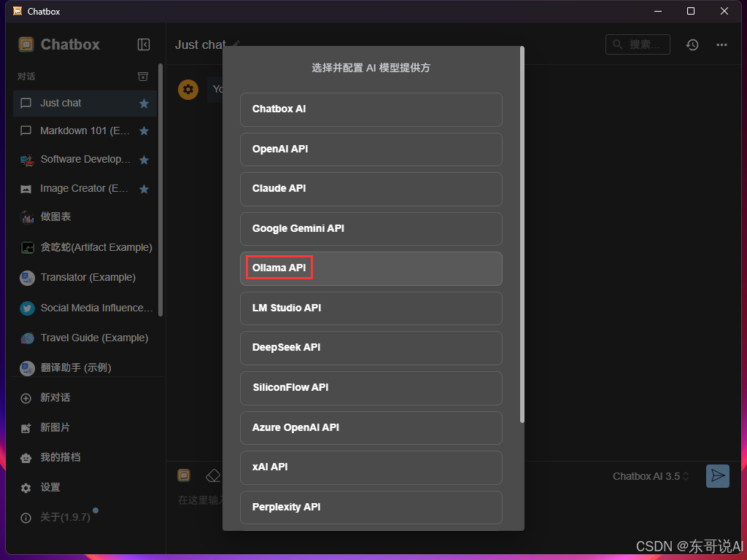The image size is (747, 560).
Task: Pick DeepSeek API provider
Action: tap(371, 348)
